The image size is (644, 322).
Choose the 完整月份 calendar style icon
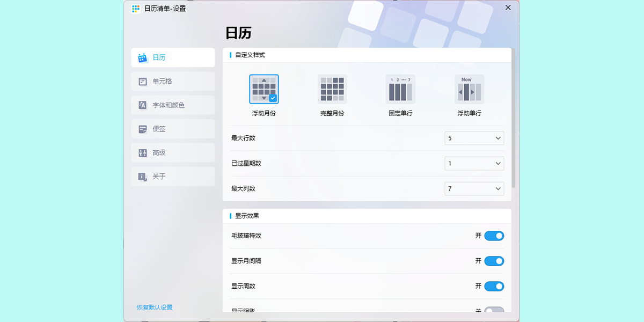tap(332, 89)
